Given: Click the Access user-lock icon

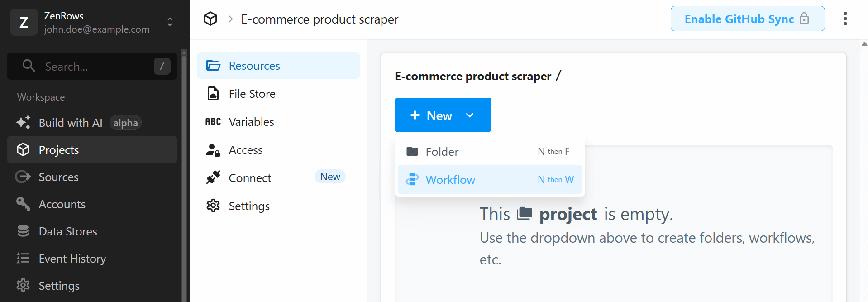Looking at the screenshot, I should pyautogui.click(x=213, y=150).
